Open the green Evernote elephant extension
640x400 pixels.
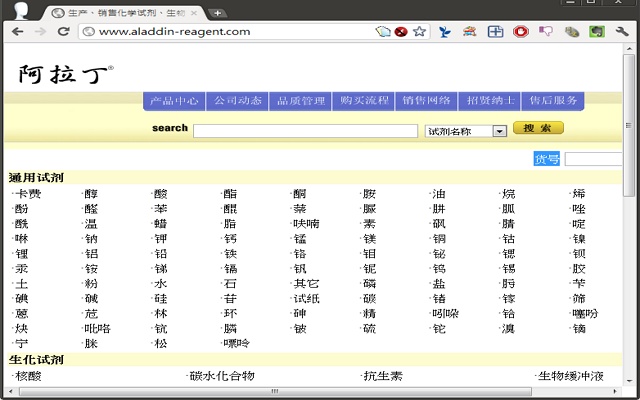pyautogui.click(x=597, y=31)
